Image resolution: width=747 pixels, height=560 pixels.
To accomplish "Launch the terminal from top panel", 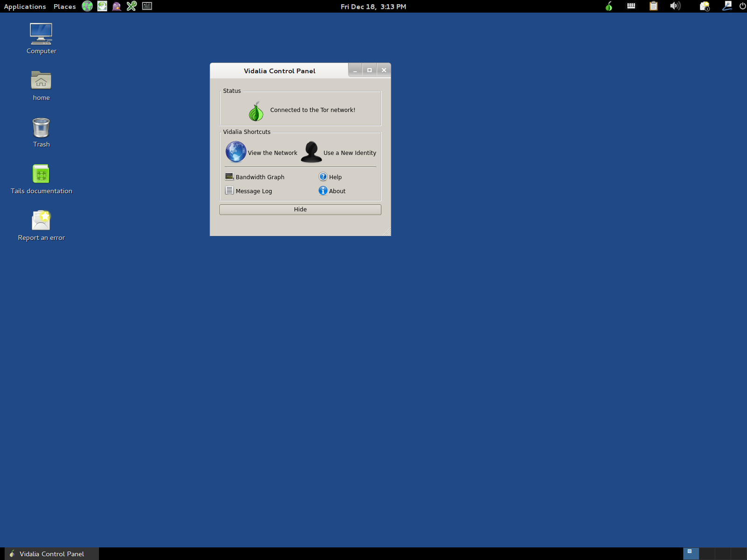I will click(147, 6).
